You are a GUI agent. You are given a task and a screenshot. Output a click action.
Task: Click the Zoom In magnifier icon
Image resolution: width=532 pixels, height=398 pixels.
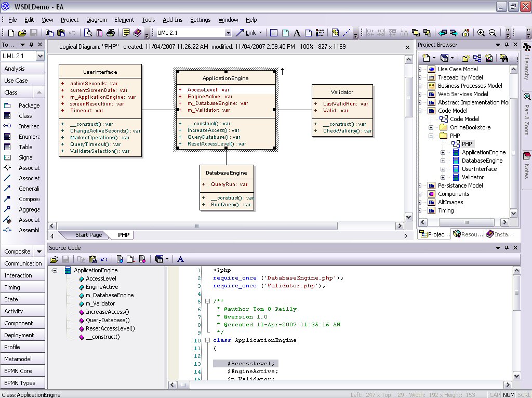[481, 33]
